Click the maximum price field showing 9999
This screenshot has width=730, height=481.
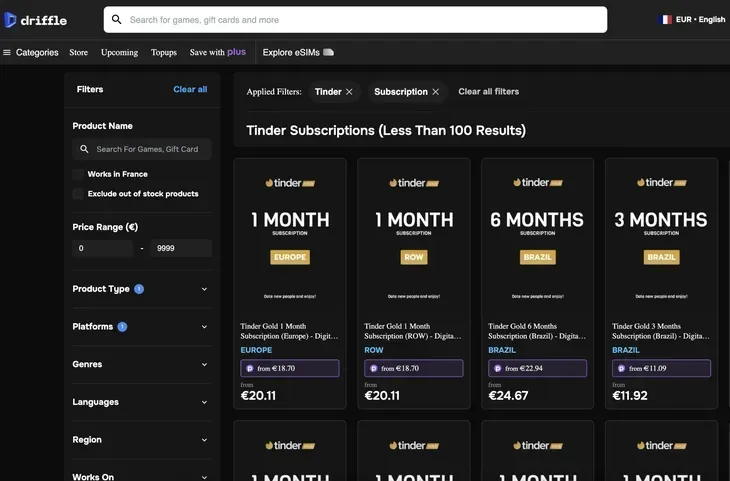[x=181, y=248]
